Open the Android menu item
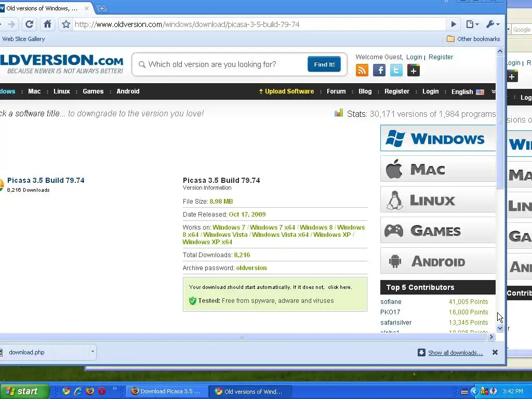Viewport: 532px width, 399px height. tap(128, 91)
